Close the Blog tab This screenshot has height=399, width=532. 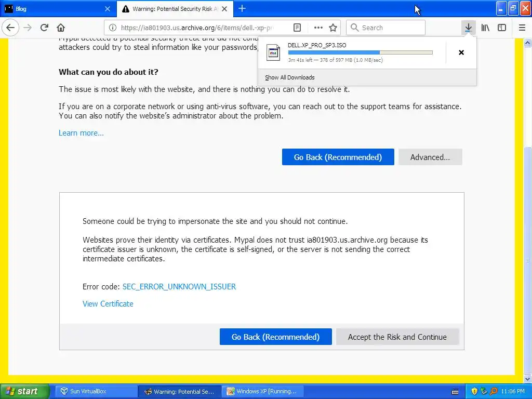point(107,9)
